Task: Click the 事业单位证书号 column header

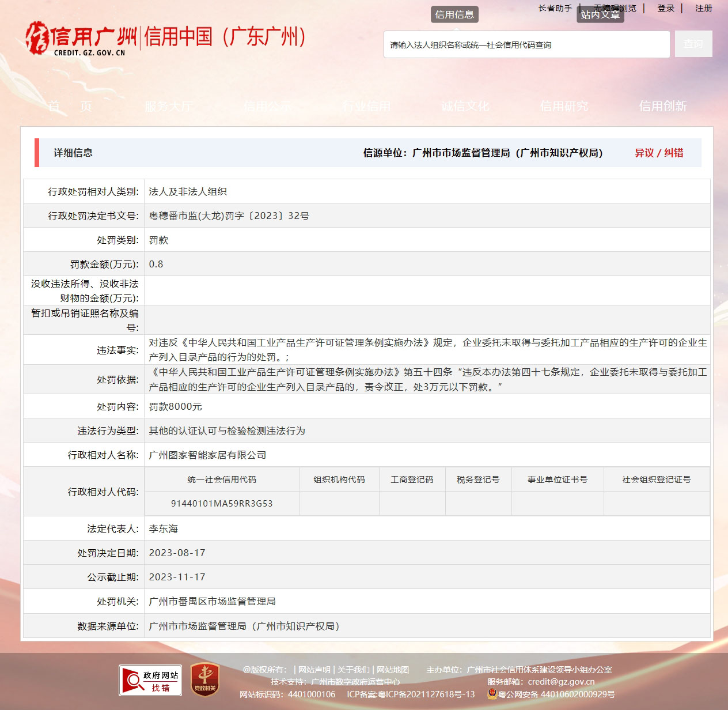Action: click(x=558, y=479)
